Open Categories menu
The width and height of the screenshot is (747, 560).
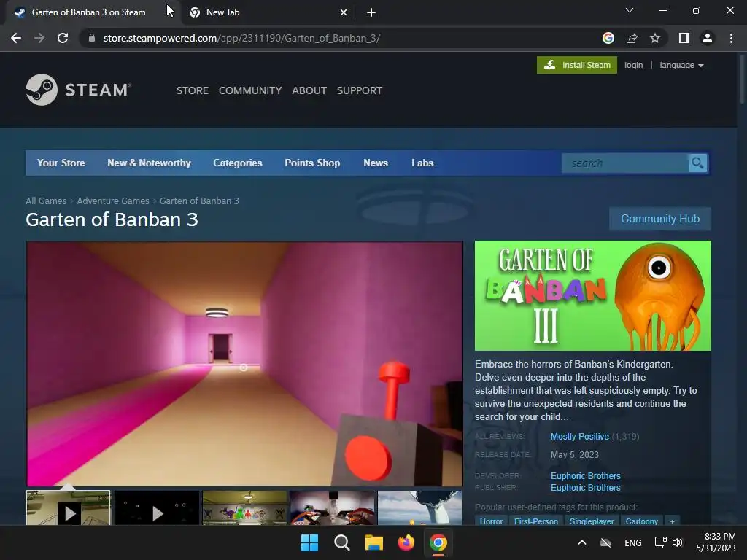coord(238,163)
